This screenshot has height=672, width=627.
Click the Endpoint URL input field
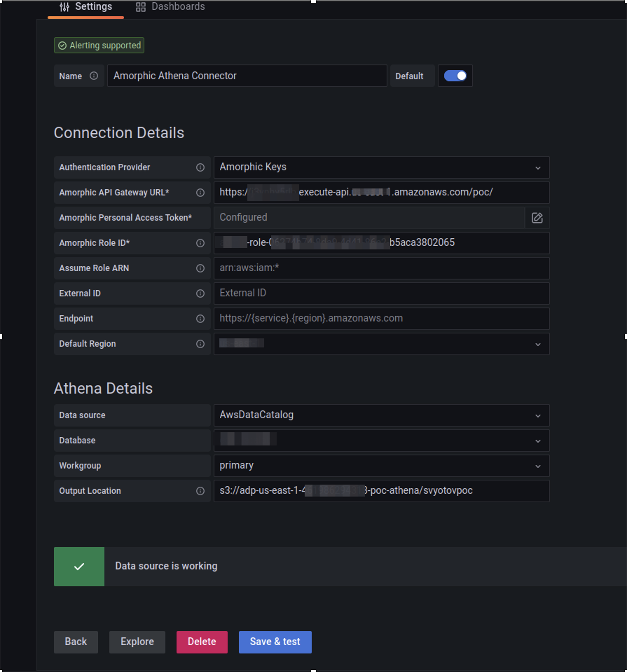pyautogui.click(x=382, y=319)
